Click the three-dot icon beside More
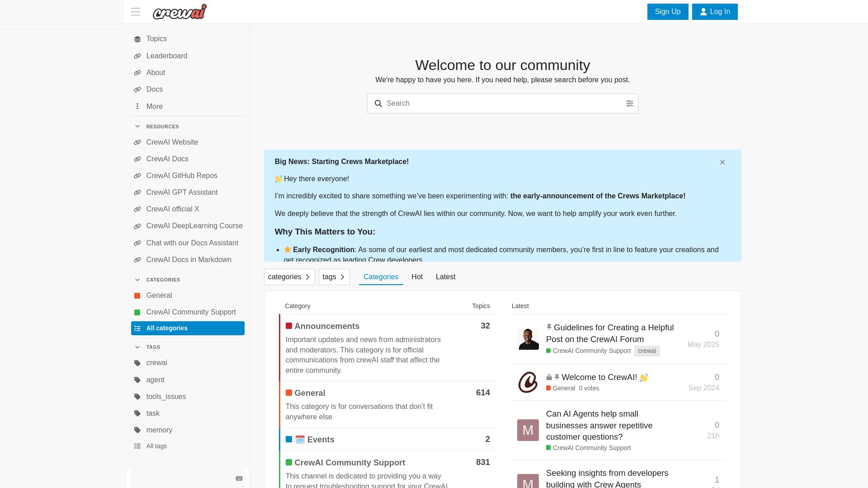Image resolution: width=868 pixels, height=488 pixels. (x=137, y=107)
